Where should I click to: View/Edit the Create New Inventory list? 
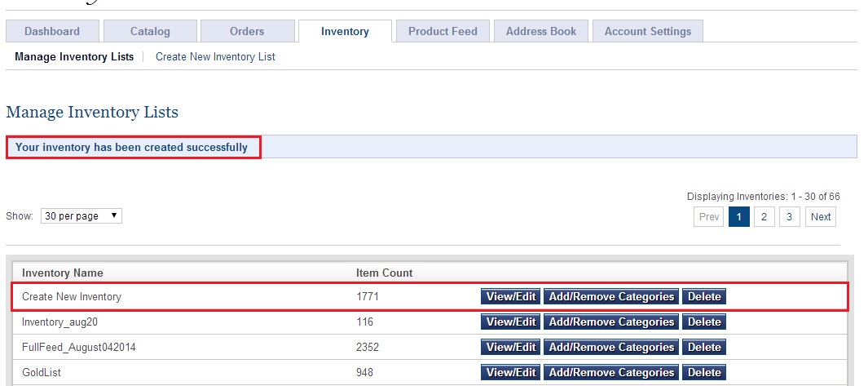(x=511, y=297)
